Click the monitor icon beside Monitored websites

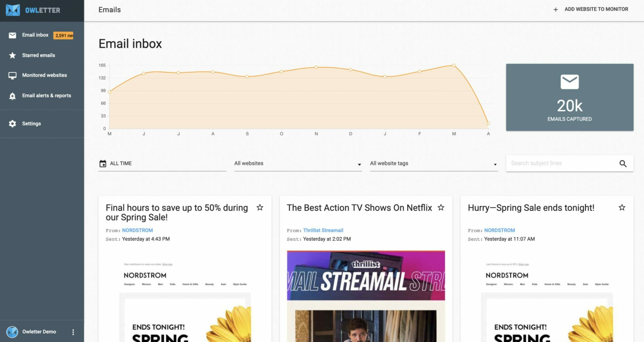click(x=12, y=76)
